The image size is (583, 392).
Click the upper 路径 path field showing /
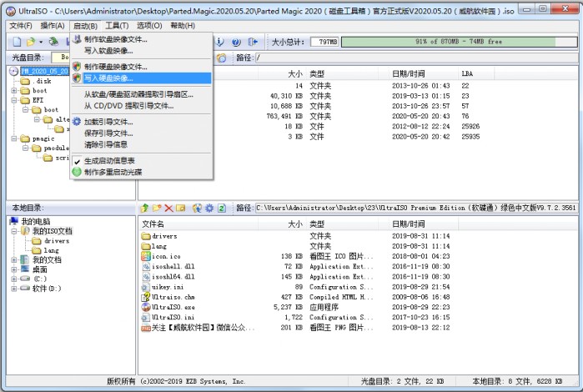pos(416,58)
